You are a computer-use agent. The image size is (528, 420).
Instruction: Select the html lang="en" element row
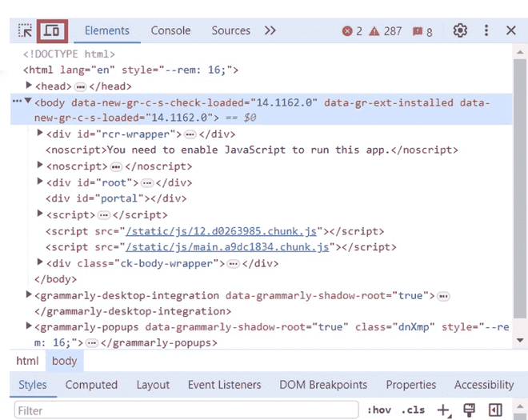[130, 70]
